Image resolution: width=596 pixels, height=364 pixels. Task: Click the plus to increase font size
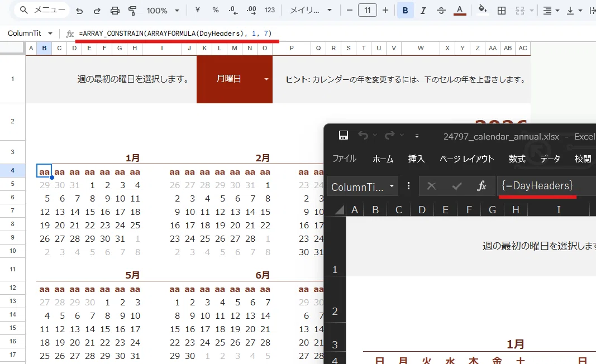[385, 10]
